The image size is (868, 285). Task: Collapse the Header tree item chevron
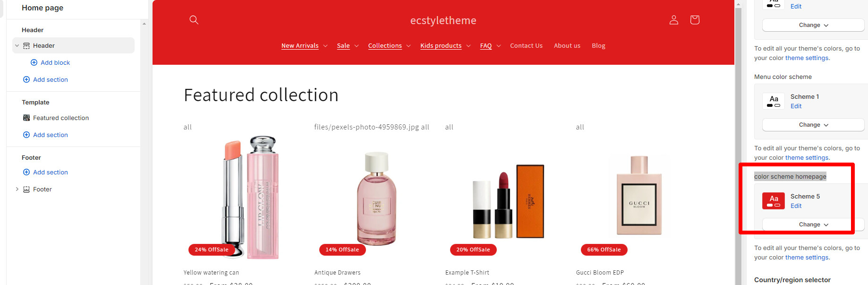(17, 46)
